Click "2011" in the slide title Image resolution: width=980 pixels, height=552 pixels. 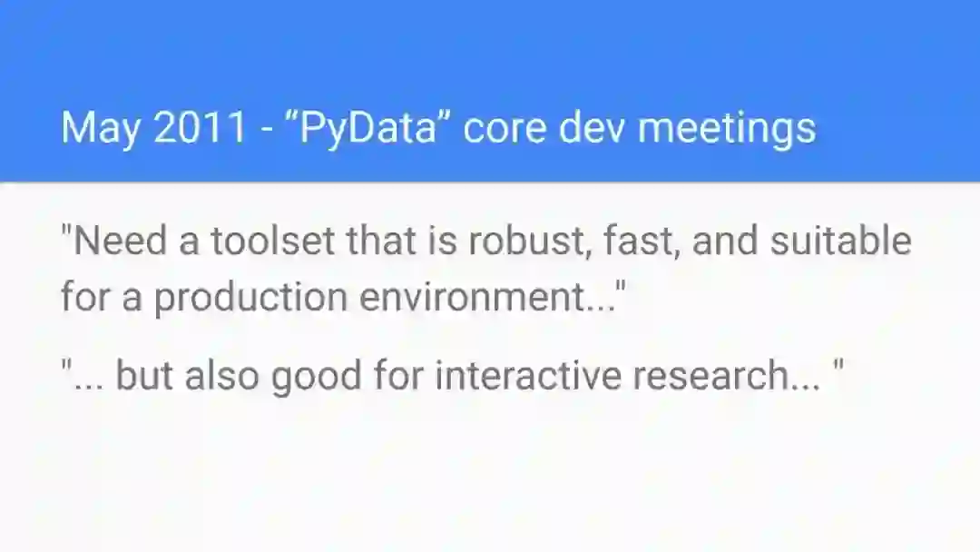[200, 128]
